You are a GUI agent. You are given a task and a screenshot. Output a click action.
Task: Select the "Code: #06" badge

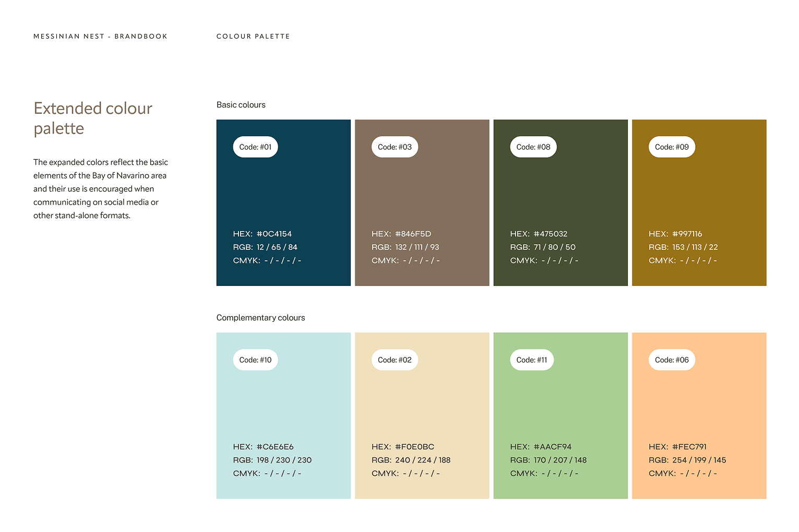672,360
